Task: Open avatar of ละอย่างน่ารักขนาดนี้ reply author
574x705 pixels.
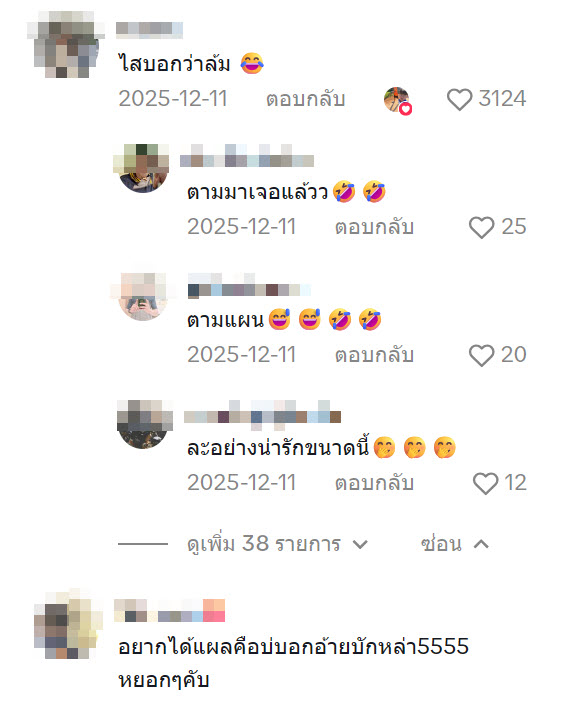Action: point(143,424)
